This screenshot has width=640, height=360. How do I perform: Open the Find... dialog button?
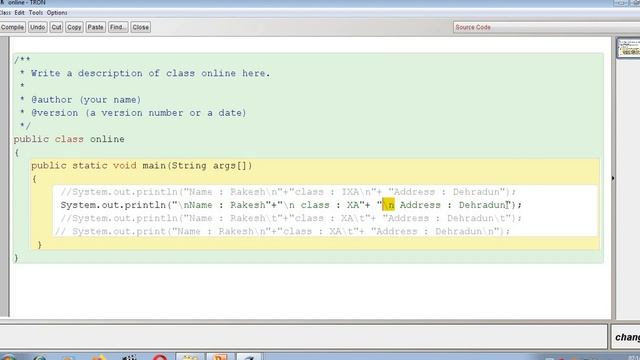(x=118, y=27)
